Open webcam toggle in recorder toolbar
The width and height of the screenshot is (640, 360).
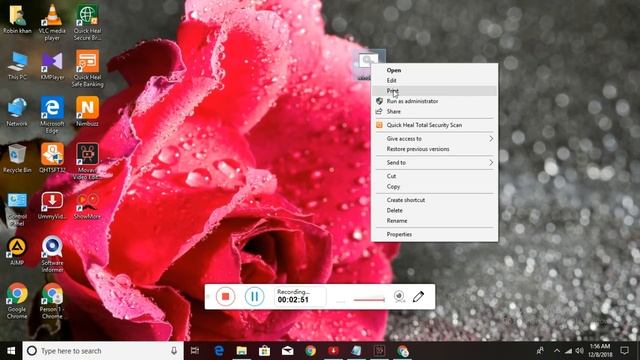click(x=400, y=296)
